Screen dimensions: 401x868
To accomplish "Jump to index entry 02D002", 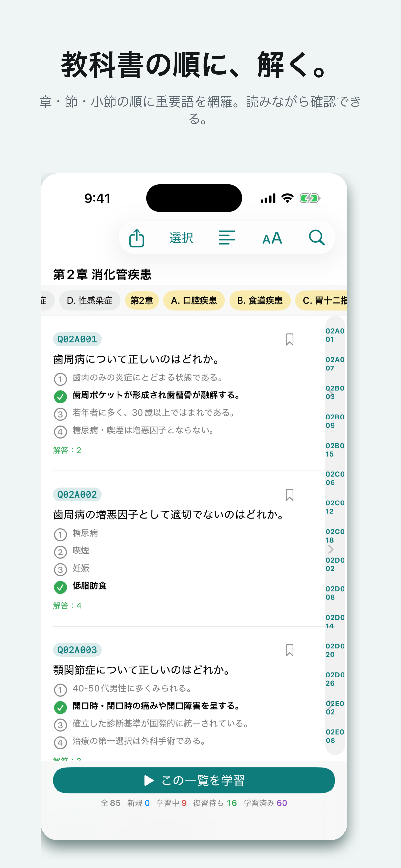I will coord(334,564).
